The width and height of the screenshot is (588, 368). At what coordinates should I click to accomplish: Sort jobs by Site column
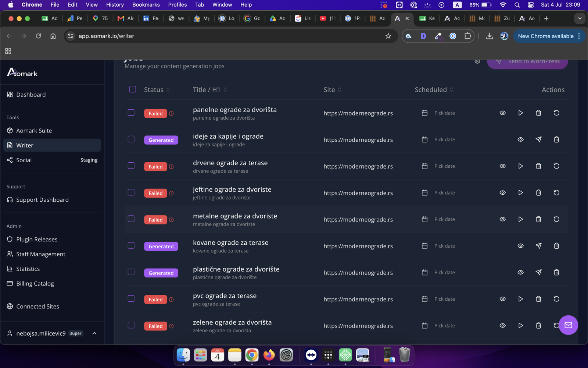(332, 90)
